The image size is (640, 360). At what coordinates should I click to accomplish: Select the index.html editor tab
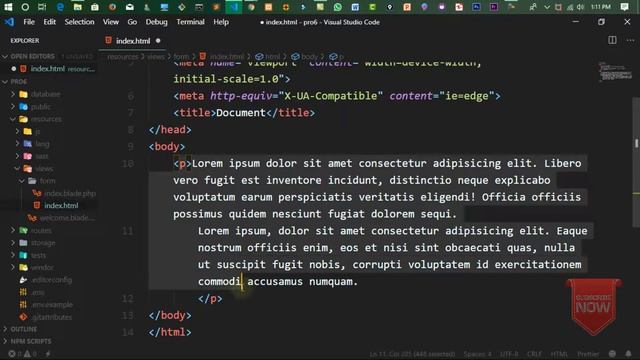[133, 41]
